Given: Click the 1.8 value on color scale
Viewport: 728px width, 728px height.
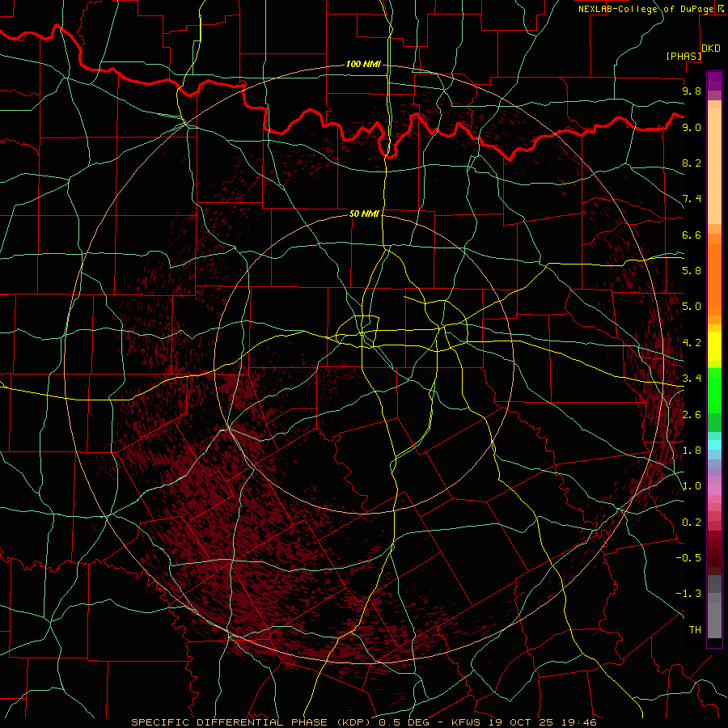Looking at the screenshot, I should (692, 451).
